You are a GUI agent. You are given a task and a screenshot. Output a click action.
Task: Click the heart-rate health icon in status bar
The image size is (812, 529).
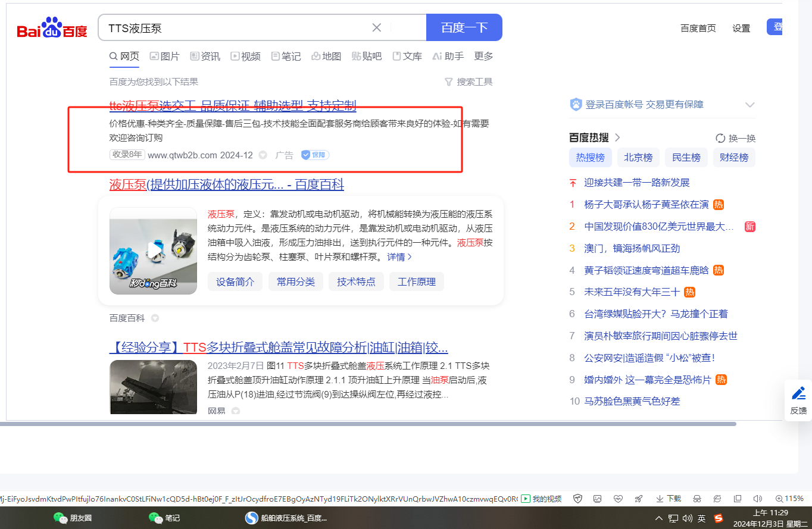click(618, 499)
